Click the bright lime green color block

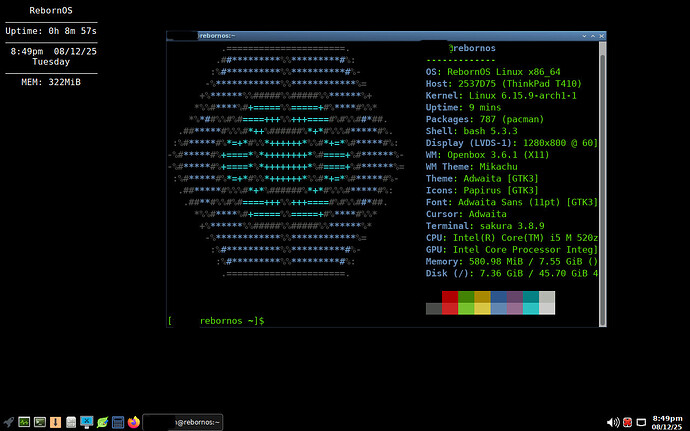(466, 309)
